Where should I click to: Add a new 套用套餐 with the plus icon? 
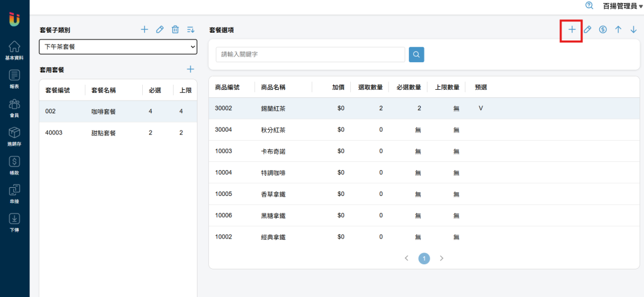pos(191,69)
